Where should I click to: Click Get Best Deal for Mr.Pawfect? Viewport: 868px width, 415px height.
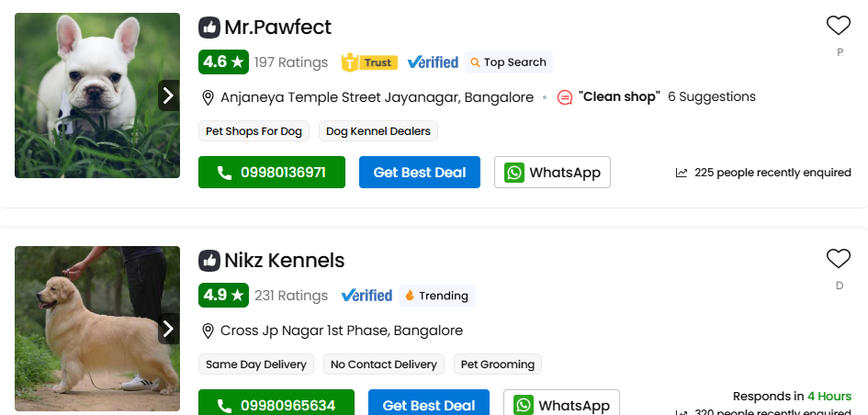(420, 172)
